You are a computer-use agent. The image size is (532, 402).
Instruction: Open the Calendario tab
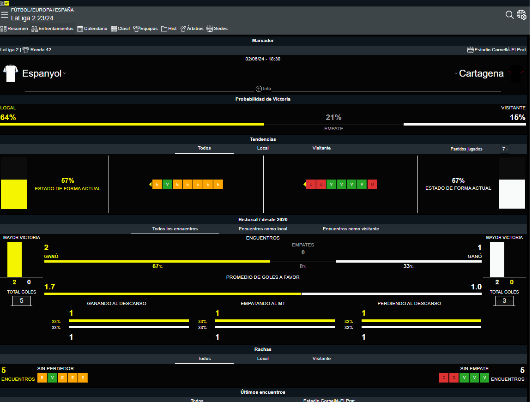click(x=92, y=29)
